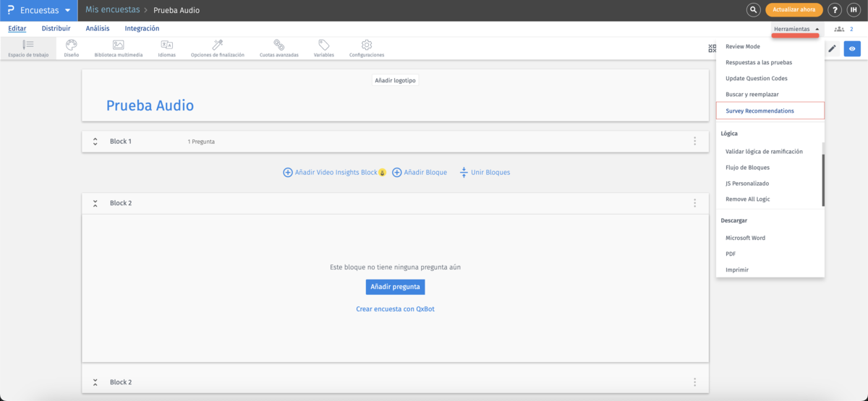Image resolution: width=868 pixels, height=401 pixels.
Task: Click Añadir Bloque
Action: (x=420, y=173)
